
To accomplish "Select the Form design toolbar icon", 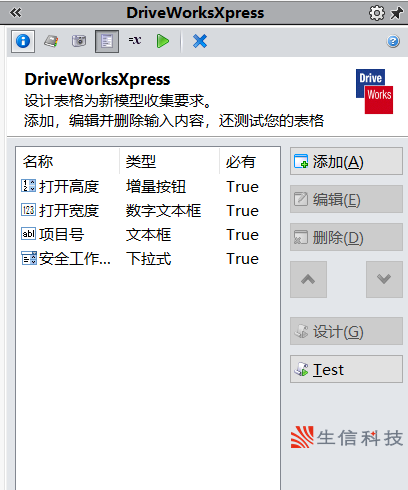I will click(107, 41).
